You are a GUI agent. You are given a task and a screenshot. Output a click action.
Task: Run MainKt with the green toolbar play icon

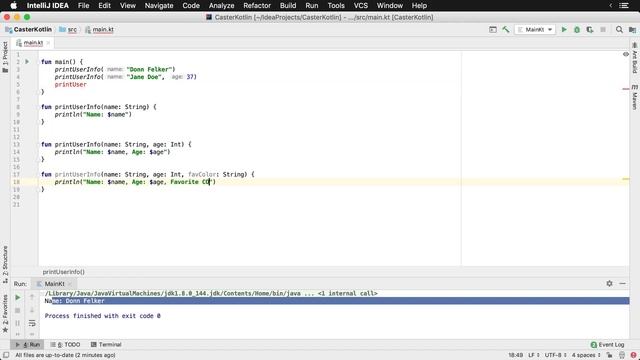(564, 29)
